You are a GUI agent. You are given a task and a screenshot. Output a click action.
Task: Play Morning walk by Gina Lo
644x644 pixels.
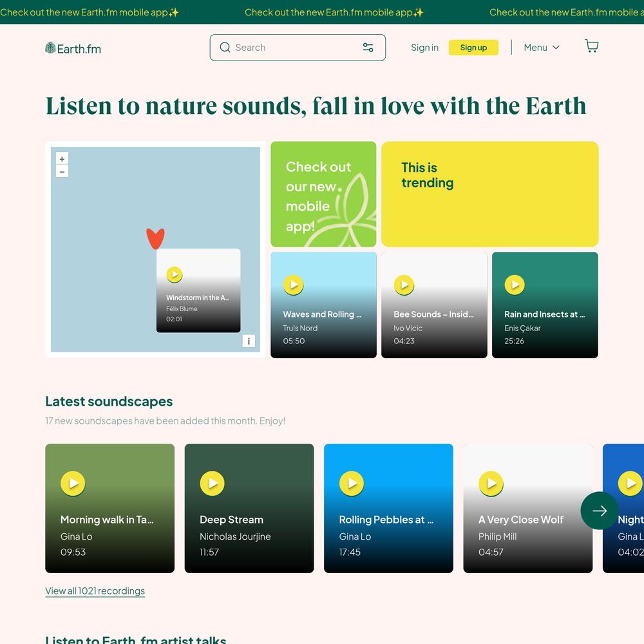(73, 484)
